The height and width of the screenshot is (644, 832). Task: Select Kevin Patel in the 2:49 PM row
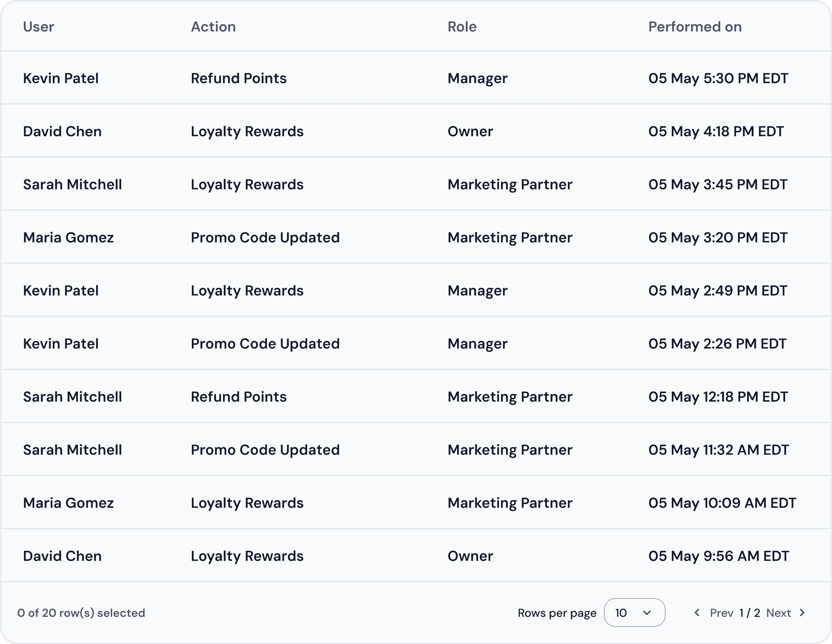click(x=61, y=291)
